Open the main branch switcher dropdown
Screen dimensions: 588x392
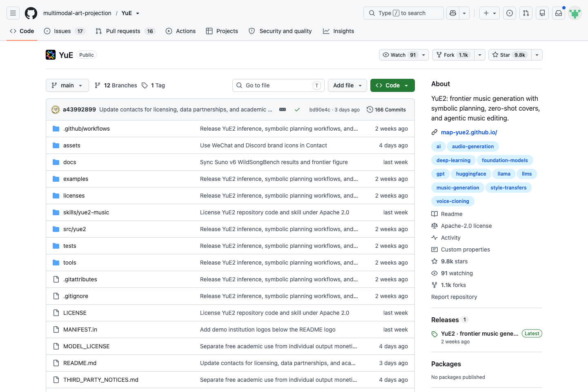[x=67, y=85]
